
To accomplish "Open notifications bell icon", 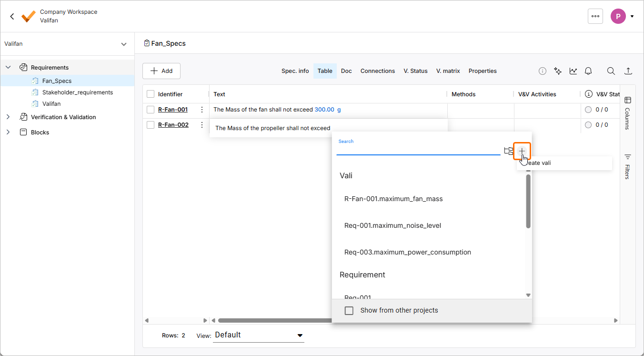I will 588,71.
